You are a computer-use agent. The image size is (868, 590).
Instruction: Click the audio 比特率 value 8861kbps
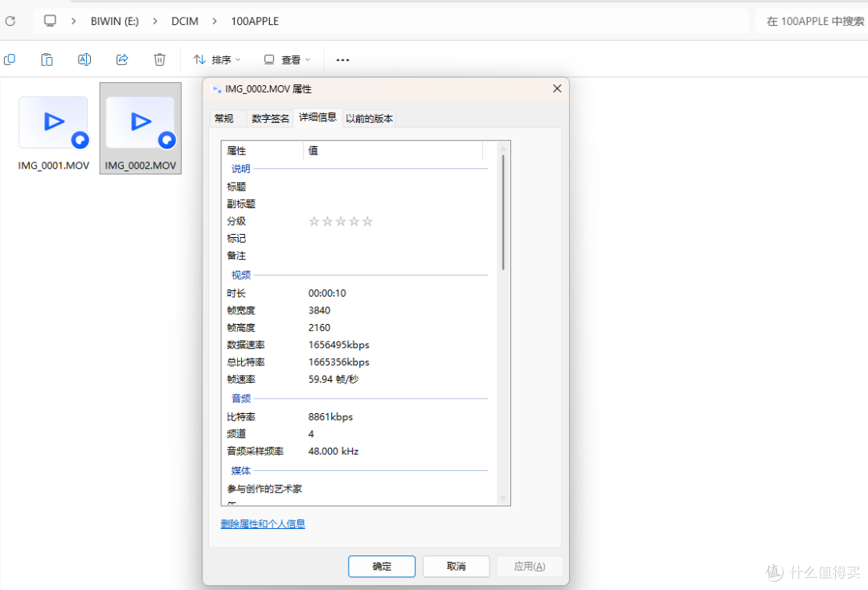coord(330,416)
